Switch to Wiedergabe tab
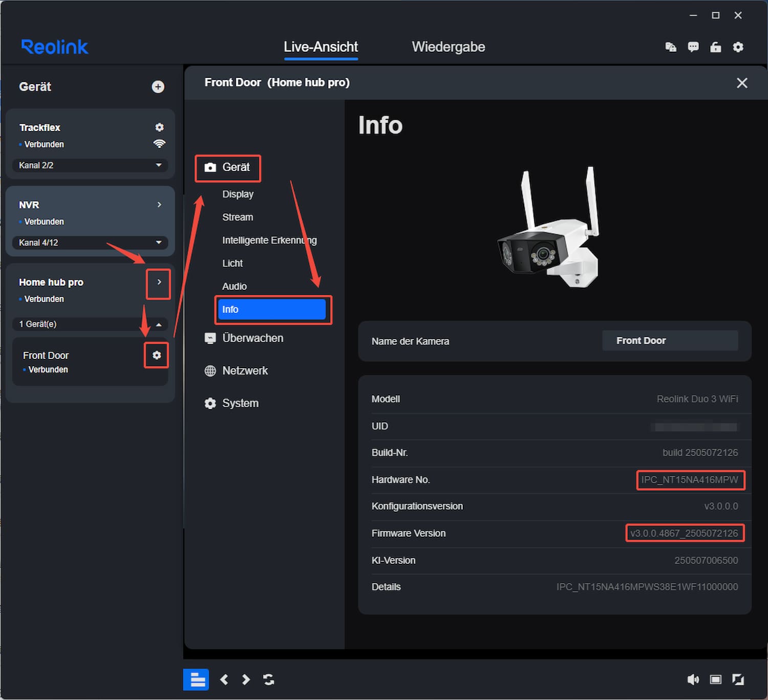Screen dimensions: 768x700 [449, 47]
